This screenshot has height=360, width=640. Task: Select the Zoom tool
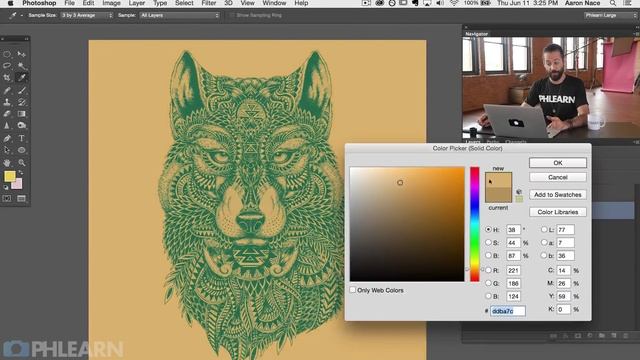pyautogui.click(x=22, y=162)
